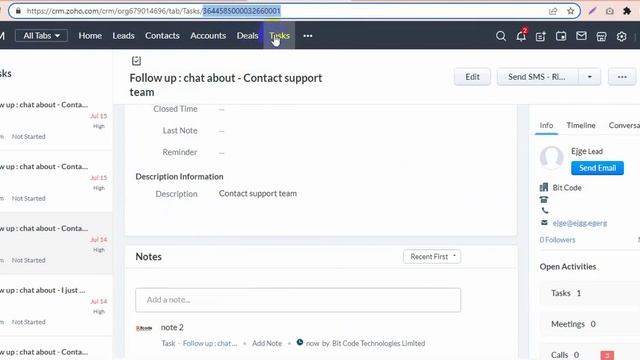Click the Edit button
640x360 pixels.
[x=472, y=77]
